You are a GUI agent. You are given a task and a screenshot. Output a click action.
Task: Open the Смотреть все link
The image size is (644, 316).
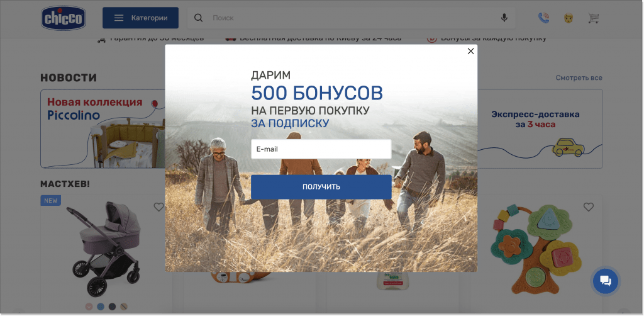point(579,77)
